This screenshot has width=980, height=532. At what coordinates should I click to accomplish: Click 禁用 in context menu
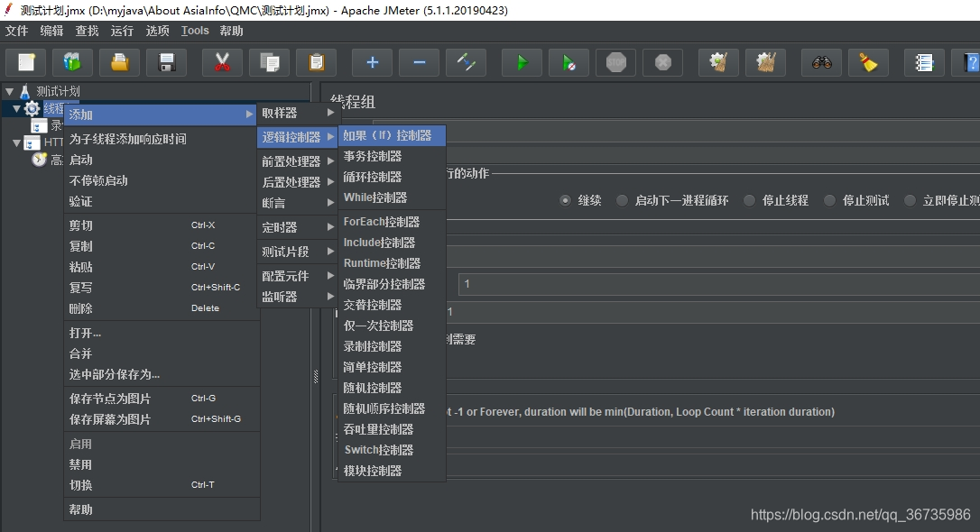pyautogui.click(x=162, y=464)
